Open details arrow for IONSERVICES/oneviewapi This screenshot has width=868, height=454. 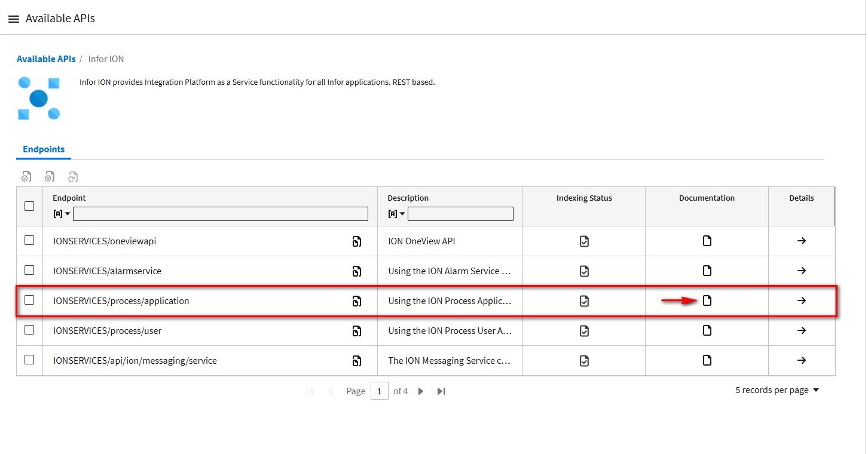(801, 241)
